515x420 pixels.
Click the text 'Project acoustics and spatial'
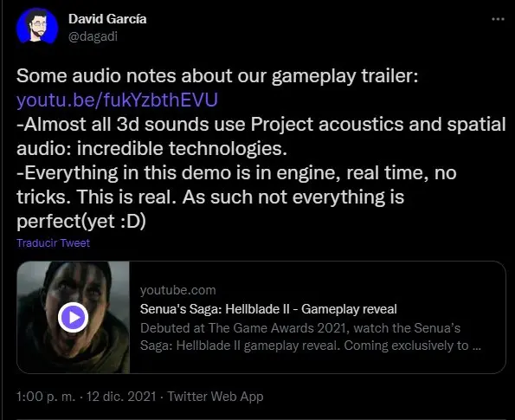pos(378,125)
